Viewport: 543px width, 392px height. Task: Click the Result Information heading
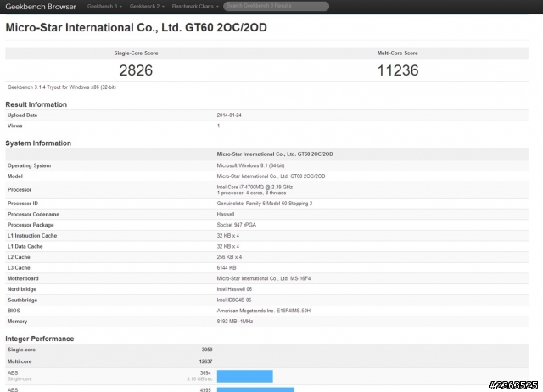36,104
